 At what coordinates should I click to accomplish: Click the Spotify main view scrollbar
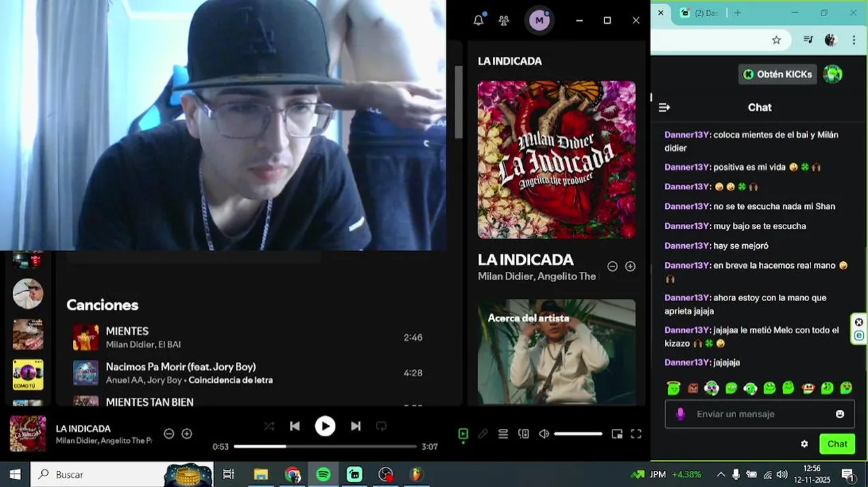458,101
